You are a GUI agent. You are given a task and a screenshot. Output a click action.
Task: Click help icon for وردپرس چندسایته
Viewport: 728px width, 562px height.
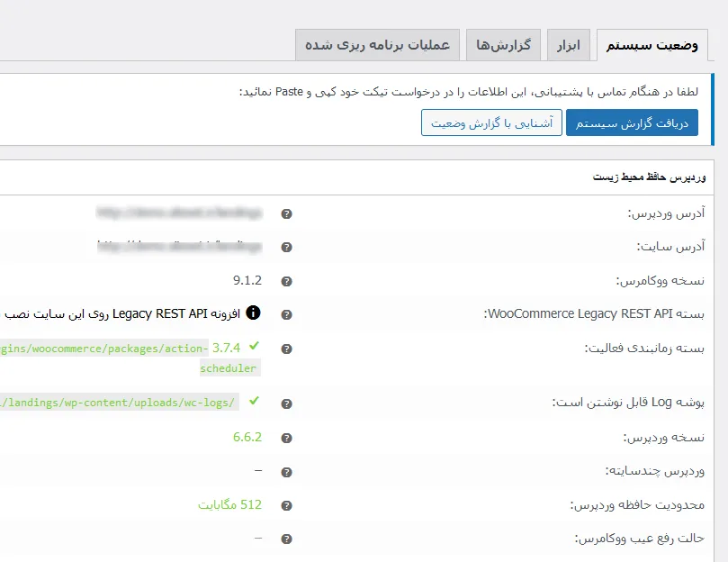[286, 472]
